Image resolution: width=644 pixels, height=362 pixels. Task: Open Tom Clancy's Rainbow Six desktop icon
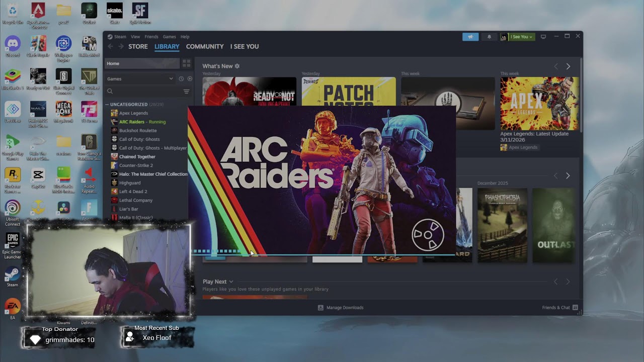[x=89, y=147]
